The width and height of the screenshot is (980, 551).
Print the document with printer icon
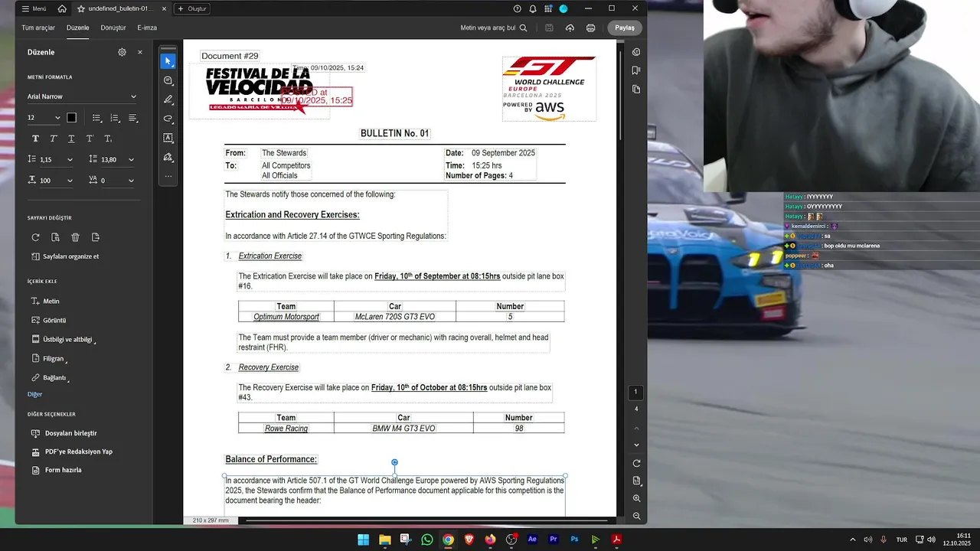click(x=590, y=28)
